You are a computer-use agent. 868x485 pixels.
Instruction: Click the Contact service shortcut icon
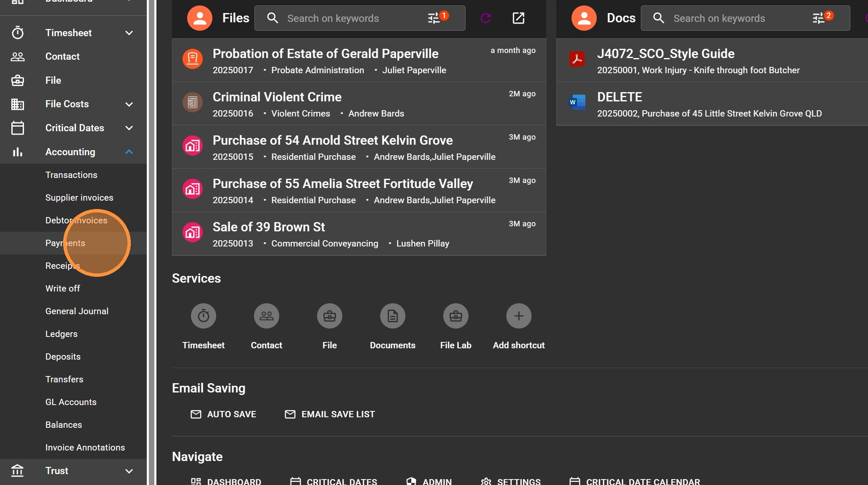pos(266,316)
